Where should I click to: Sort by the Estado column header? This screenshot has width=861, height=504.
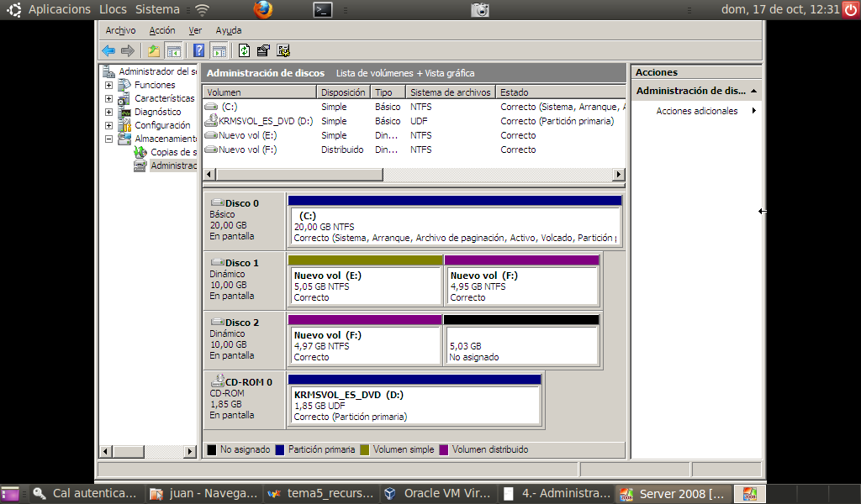[561, 92]
